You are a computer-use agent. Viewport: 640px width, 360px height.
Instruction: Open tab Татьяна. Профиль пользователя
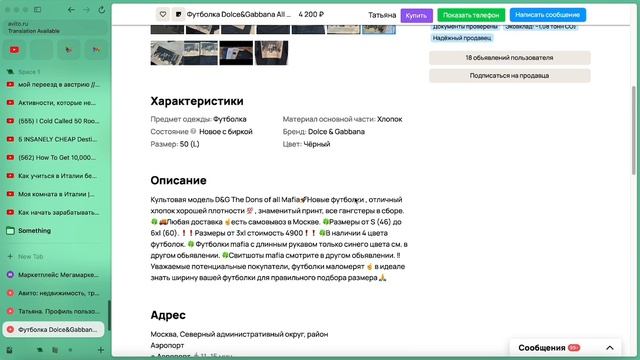(54, 311)
